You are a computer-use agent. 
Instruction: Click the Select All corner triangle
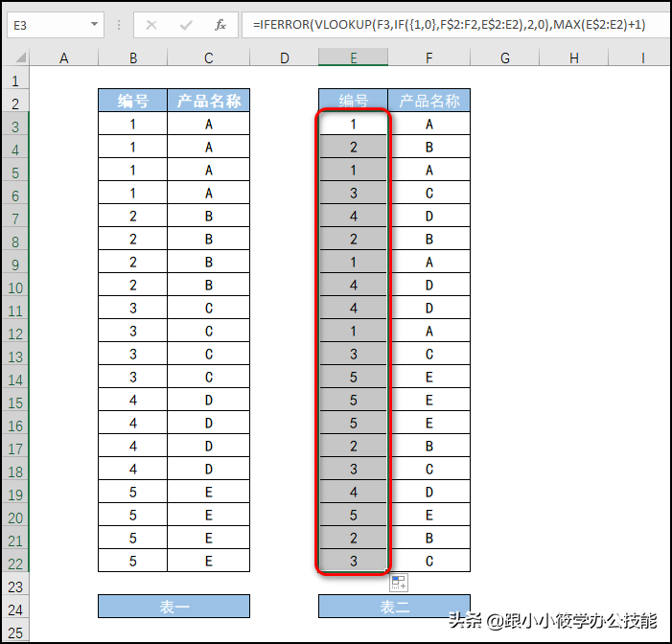(x=20, y=57)
